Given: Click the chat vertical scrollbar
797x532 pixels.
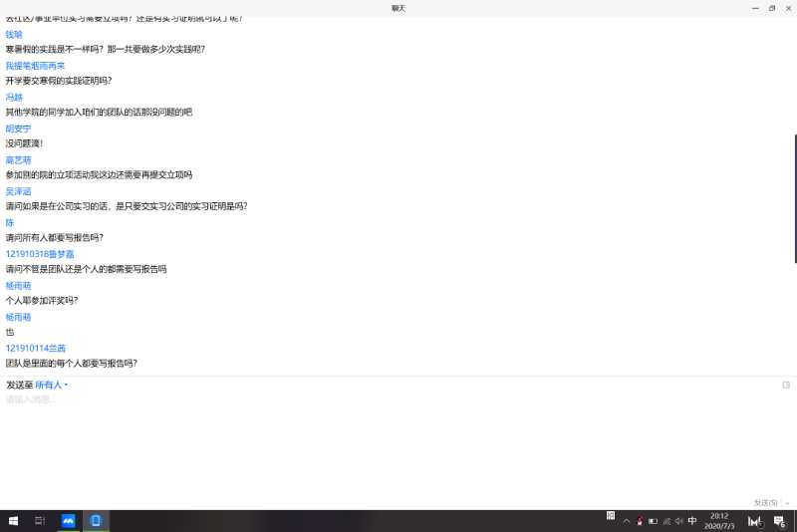Looking at the screenshot, I should [794, 197].
